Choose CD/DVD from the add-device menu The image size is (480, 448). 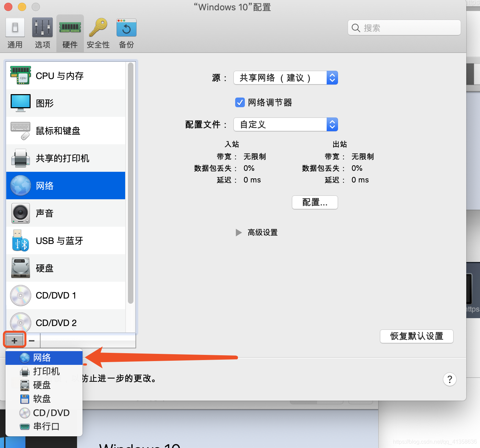coord(44,413)
